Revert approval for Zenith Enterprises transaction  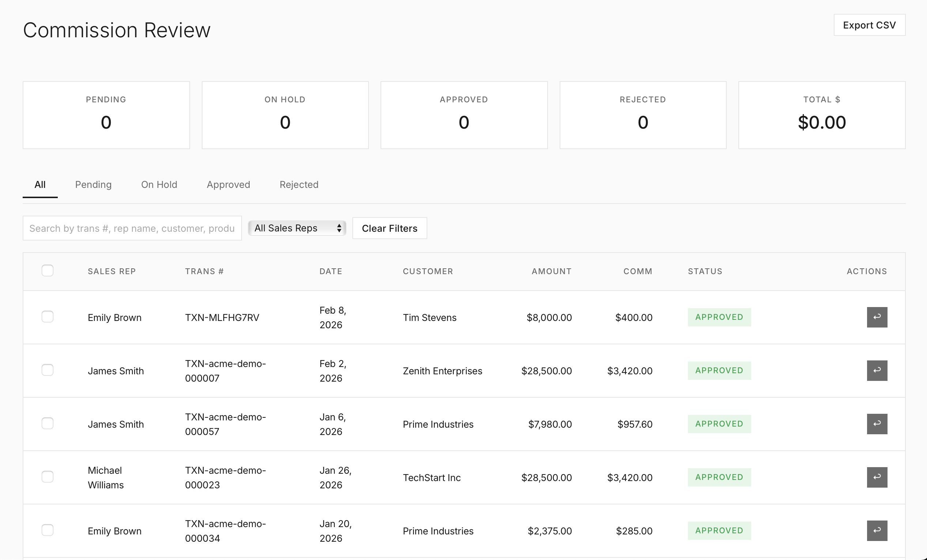(x=877, y=370)
